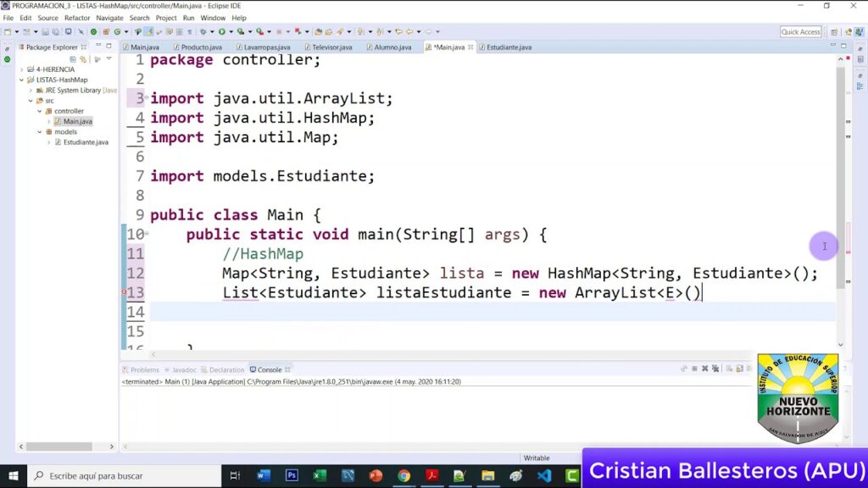This screenshot has width=868, height=488.
Task: Click the Quick Access search field
Action: (x=800, y=32)
